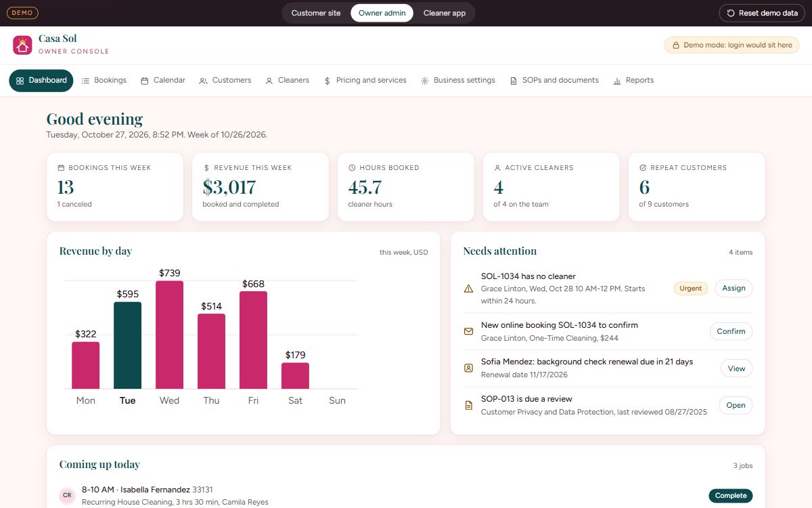Image resolution: width=812 pixels, height=508 pixels.
Task: Click the $3,017 revenue card
Action: point(261,187)
